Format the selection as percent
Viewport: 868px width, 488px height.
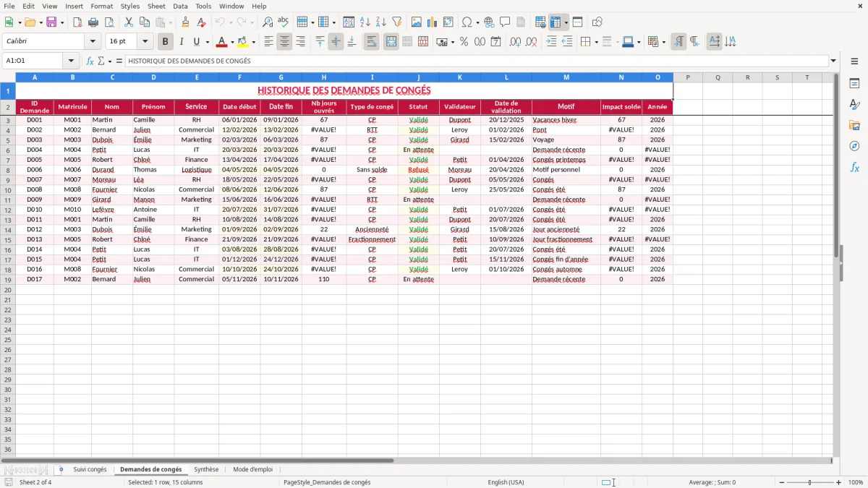[464, 42]
